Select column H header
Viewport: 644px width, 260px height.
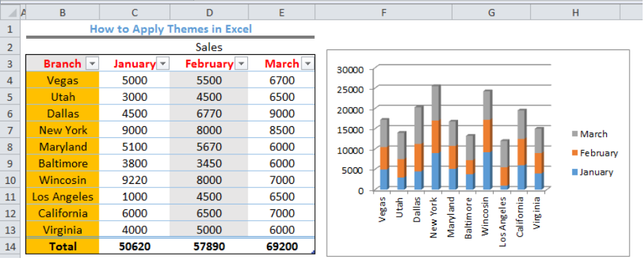click(x=575, y=13)
